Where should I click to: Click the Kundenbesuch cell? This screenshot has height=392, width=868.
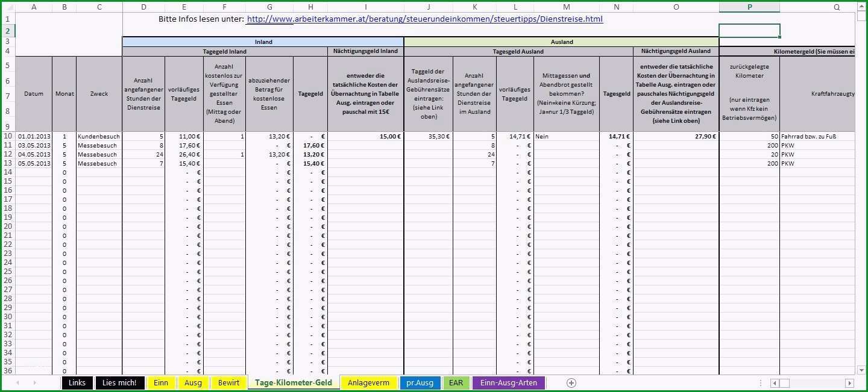tap(99, 137)
